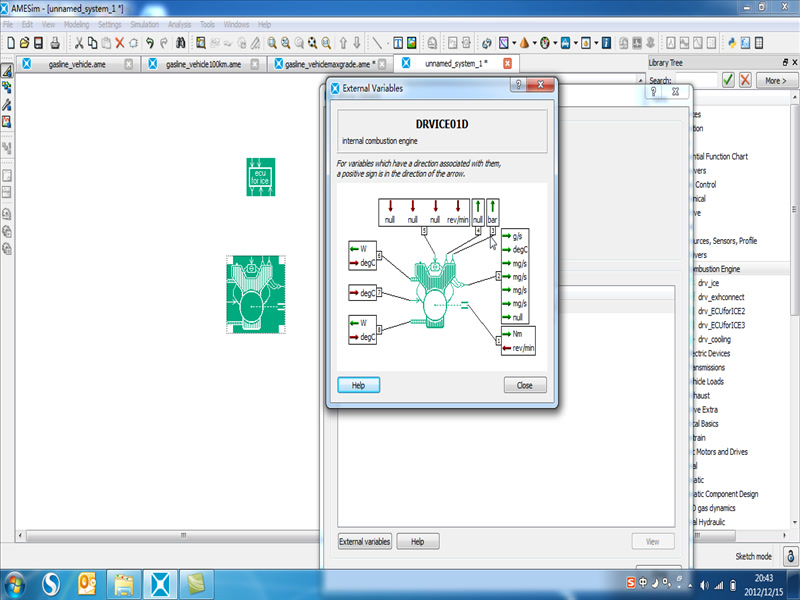Click Close in External Variables dialog

[524, 385]
